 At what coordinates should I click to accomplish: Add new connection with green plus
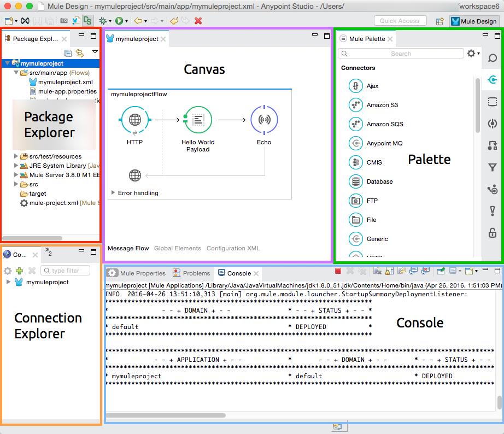(19, 271)
